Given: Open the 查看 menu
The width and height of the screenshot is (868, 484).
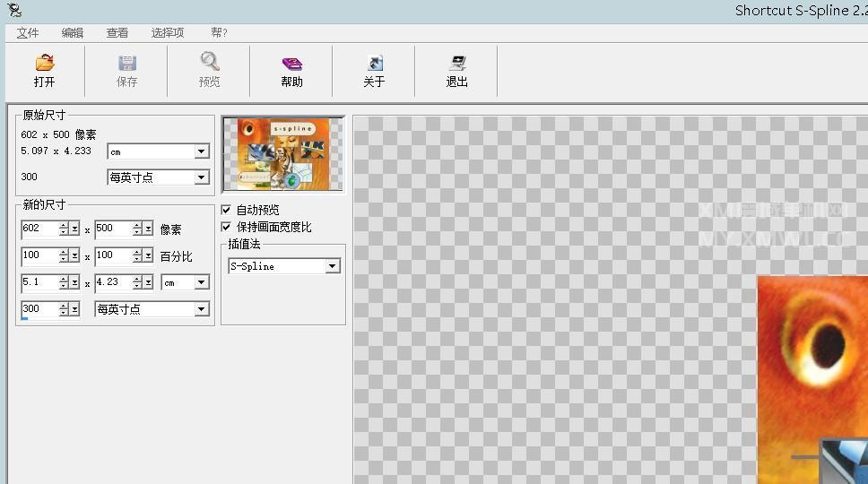Looking at the screenshot, I should coord(117,32).
